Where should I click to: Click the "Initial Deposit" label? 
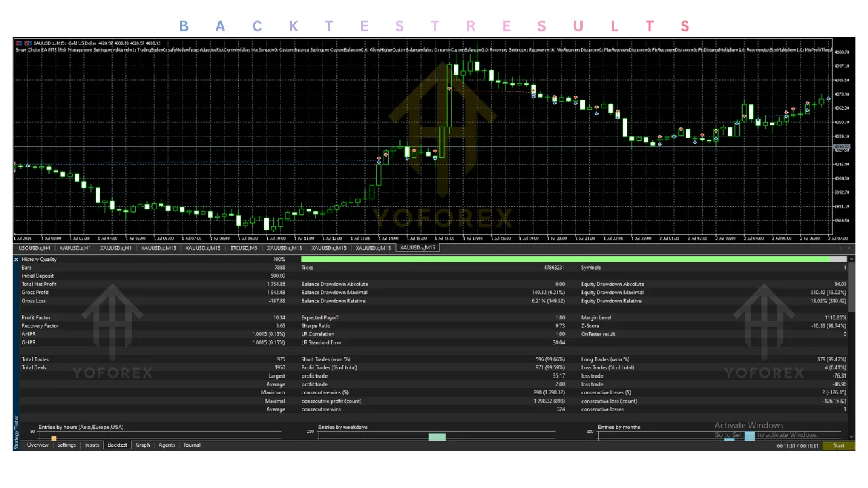(x=37, y=276)
